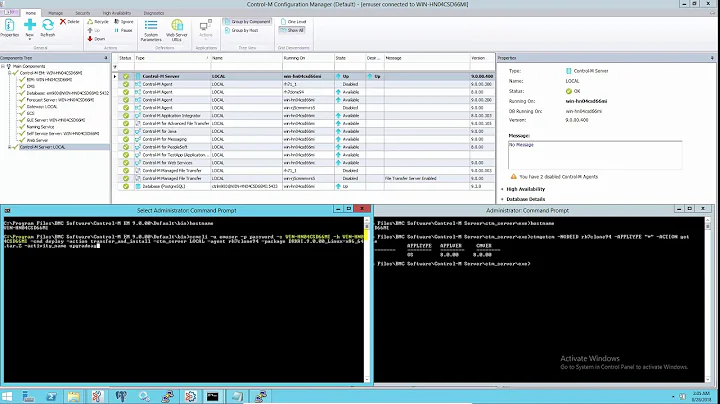Click the red Delete button in ribbon
The image size is (720, 404).
[69, 22]
